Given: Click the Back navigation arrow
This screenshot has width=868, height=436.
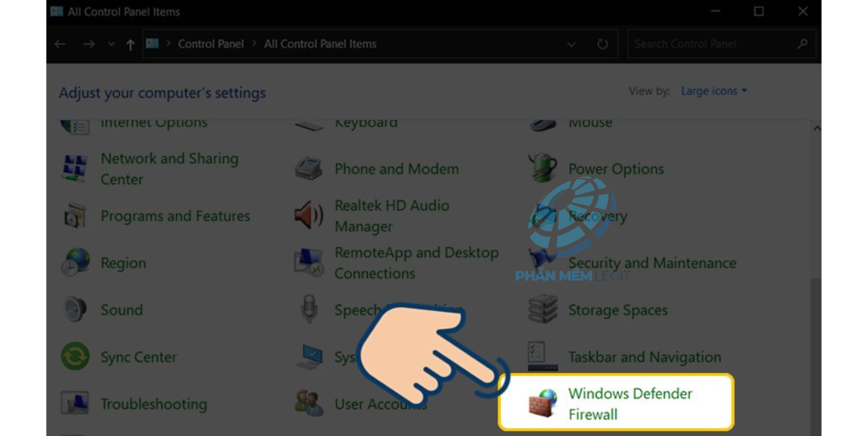Looking at the screenshot, I should 60,44.
